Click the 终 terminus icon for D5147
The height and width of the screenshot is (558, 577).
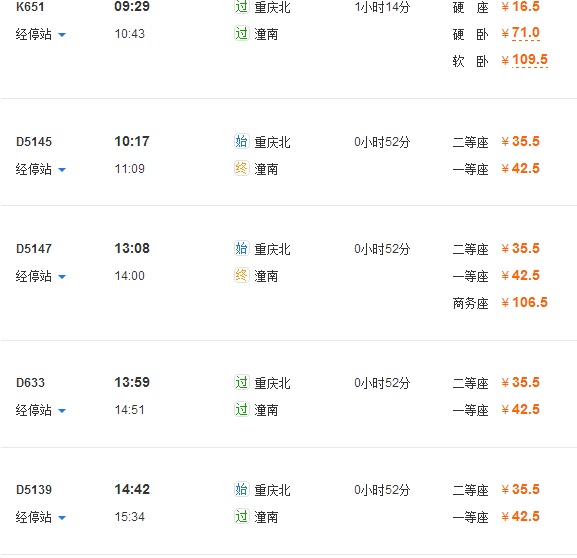(x=241, y=275)
